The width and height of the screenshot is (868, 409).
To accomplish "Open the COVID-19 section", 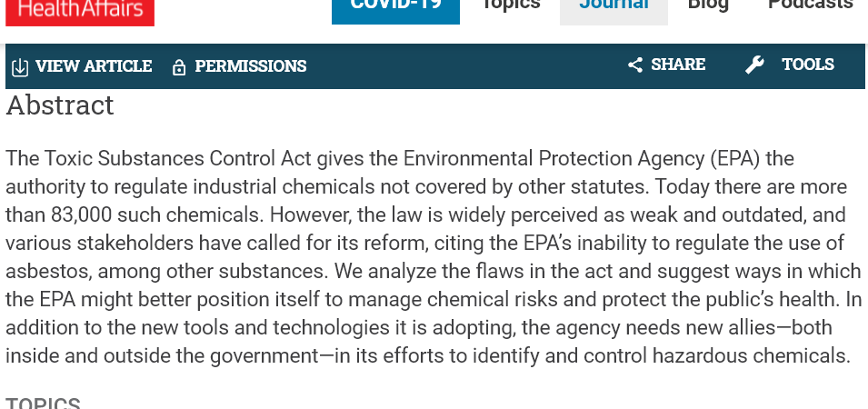I will [x=395, y=11].
